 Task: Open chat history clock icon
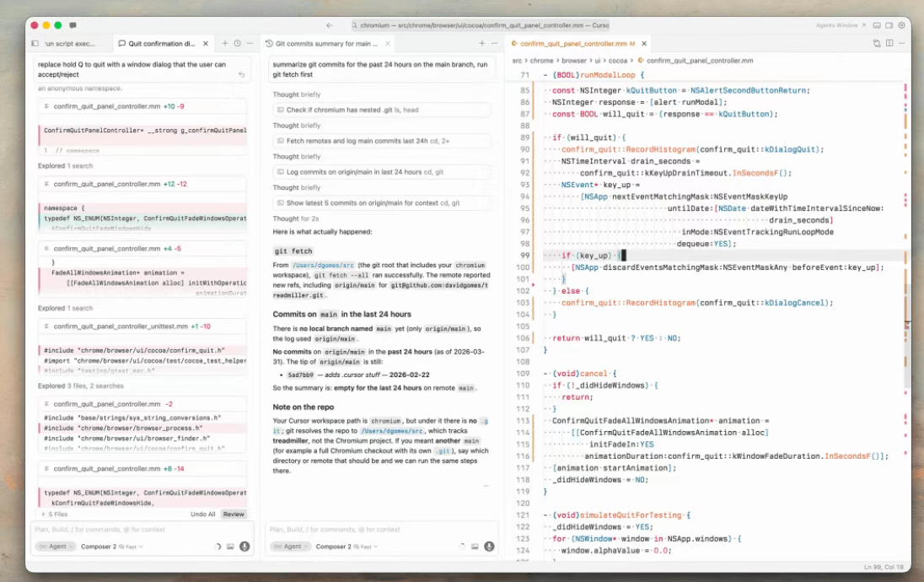(x=237, y=43)
